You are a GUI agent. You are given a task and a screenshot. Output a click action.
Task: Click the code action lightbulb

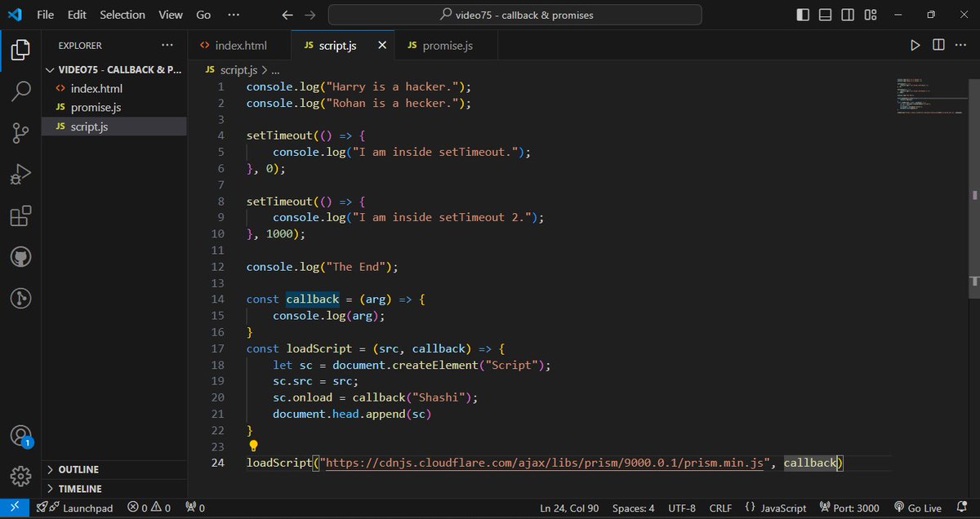[253, 446]
